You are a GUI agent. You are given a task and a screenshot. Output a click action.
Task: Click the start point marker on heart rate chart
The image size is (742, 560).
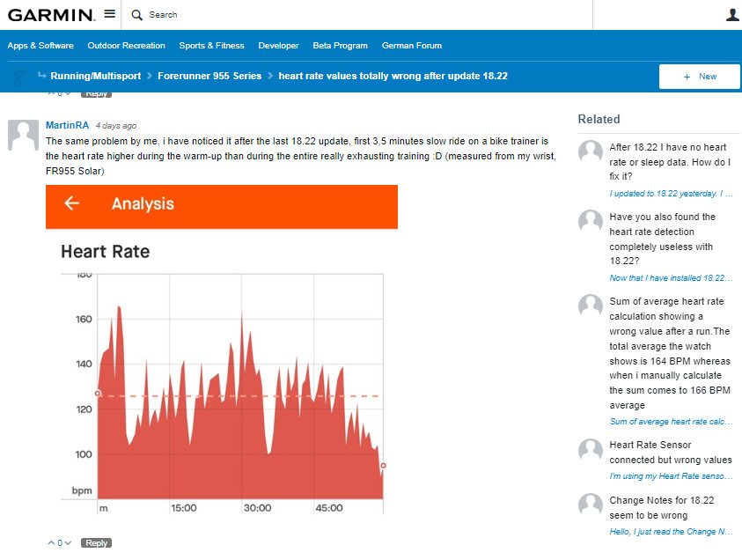98,394
